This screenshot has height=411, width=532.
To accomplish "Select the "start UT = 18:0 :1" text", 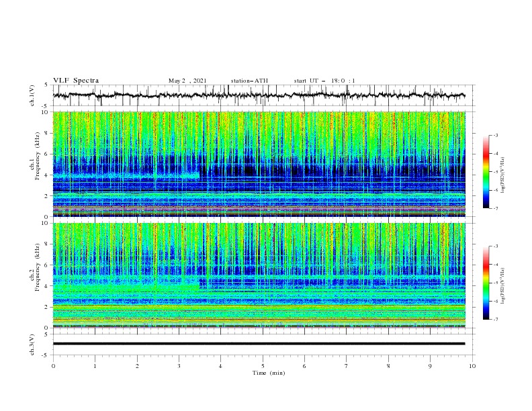I will [x=324, y=81].
